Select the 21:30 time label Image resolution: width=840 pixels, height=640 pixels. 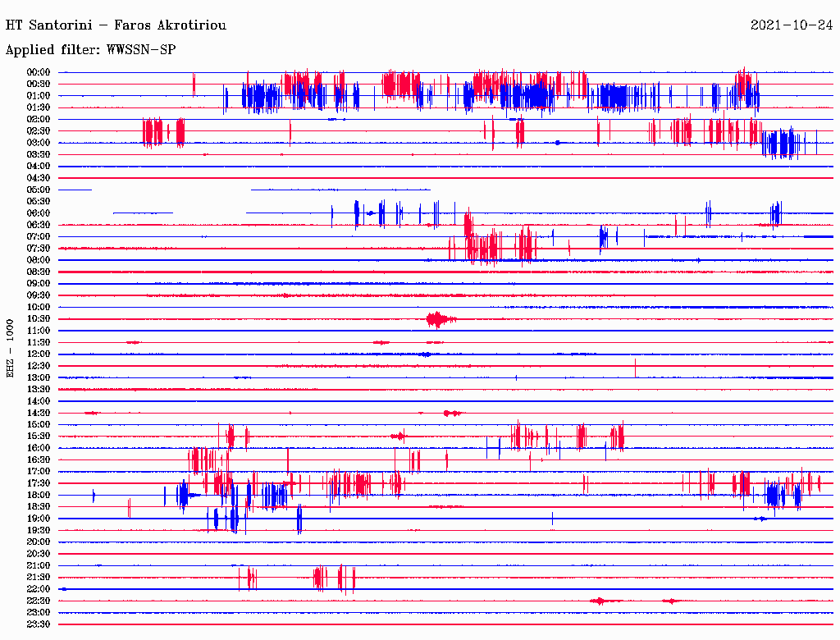click(x=39, y=578)
